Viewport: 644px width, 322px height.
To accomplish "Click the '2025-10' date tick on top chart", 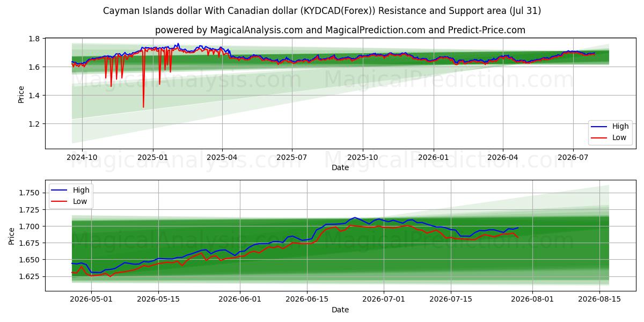I will click(x=363, y=157).
